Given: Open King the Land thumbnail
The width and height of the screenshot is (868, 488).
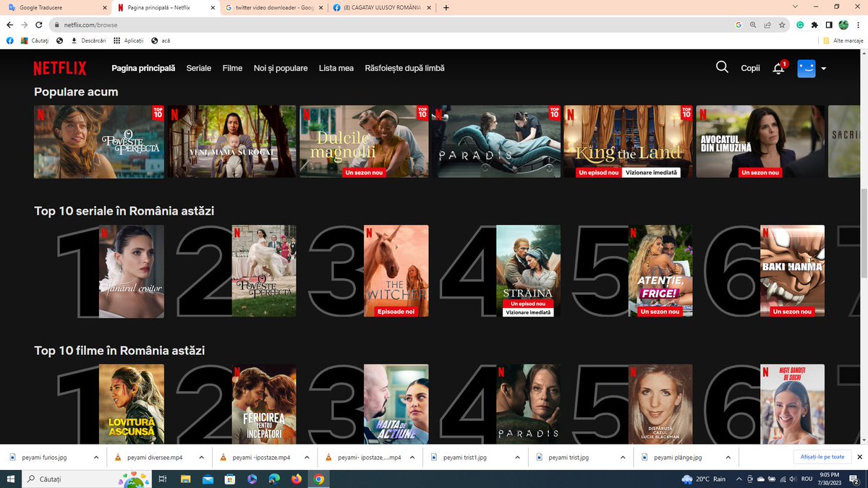Looking at the screenshot, I should point(628,142).
